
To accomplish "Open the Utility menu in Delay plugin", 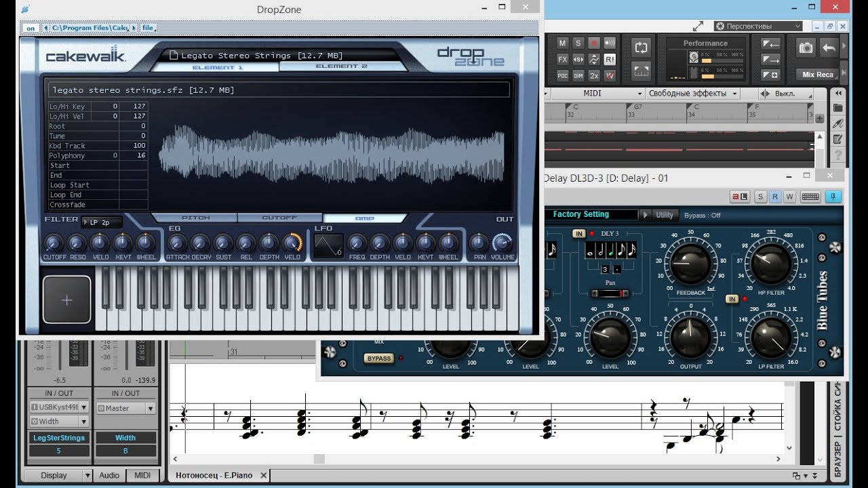I will pos(665,215).
